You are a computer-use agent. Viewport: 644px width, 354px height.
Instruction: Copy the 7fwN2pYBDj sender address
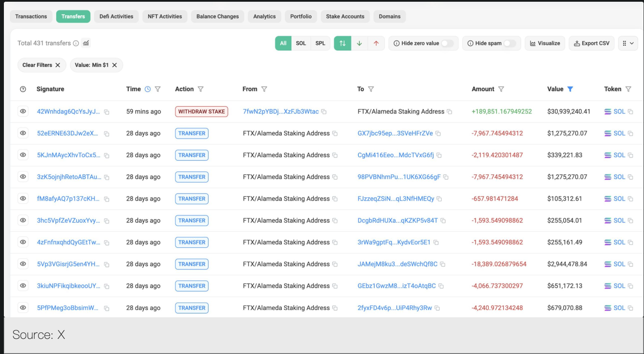324,112
